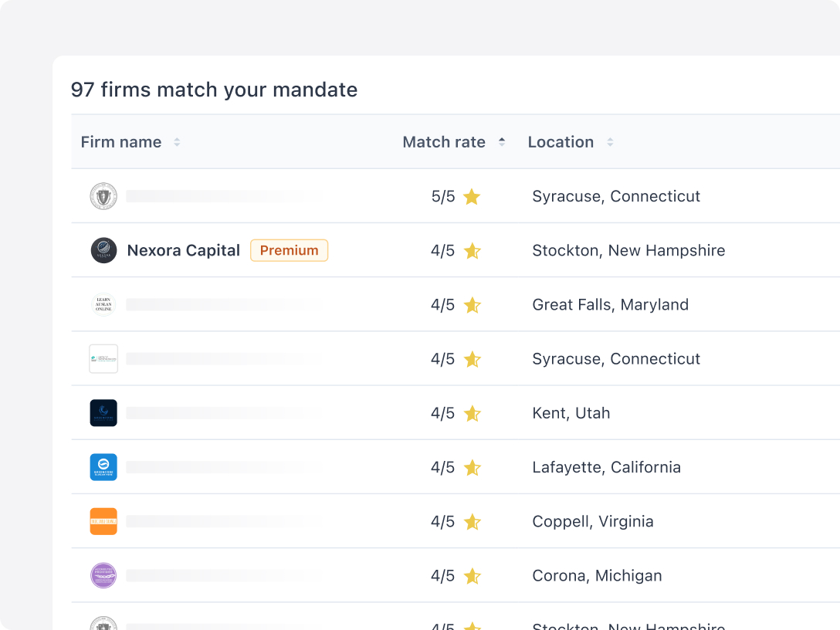Click the white logo in the Syracuse 4/5 row
This screenshot has width=840, height=630.
point(103,359)
